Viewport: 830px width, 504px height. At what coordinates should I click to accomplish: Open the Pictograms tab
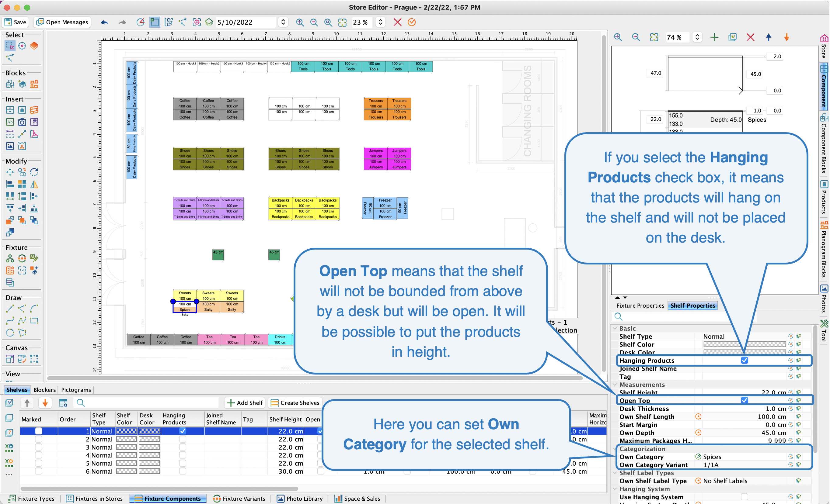point(76,390)
